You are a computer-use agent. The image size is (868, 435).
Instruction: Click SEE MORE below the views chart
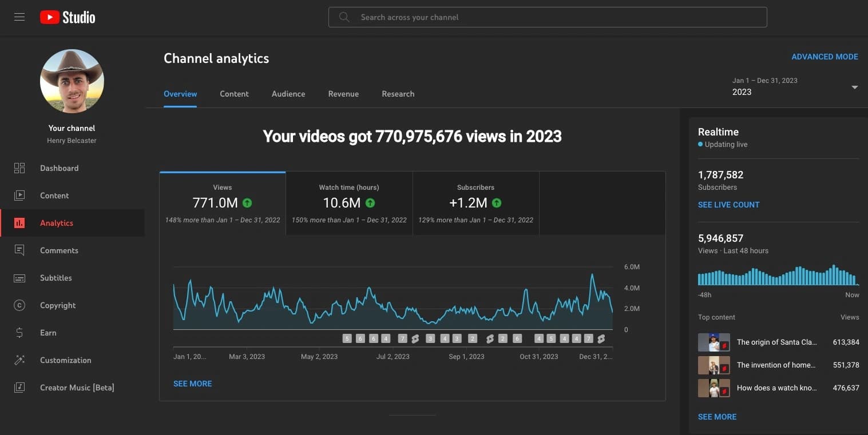coord(193,384)
